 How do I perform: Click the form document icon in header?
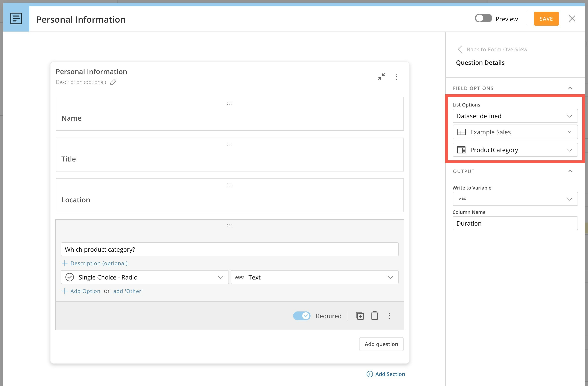point(16,19)
